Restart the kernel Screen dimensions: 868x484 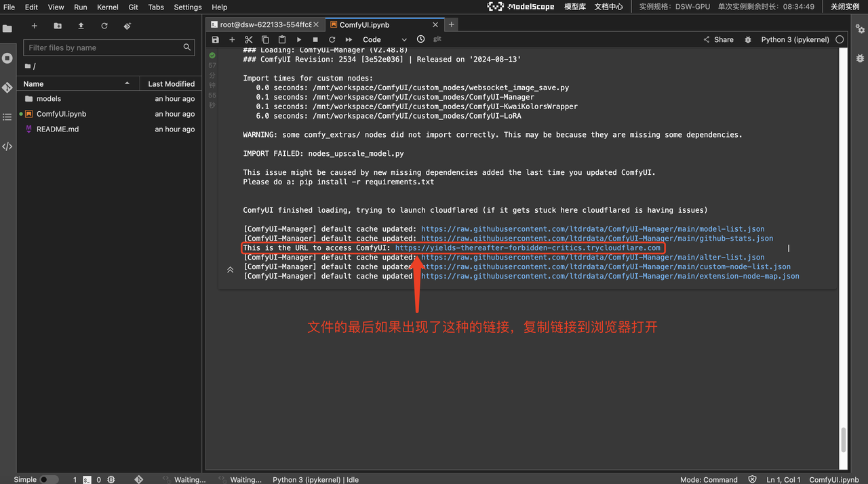pyautogui.click(x=332, y=39)
